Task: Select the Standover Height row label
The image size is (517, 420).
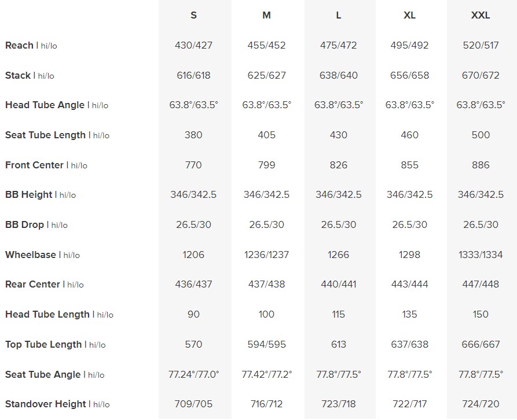Action: point(46,404)
